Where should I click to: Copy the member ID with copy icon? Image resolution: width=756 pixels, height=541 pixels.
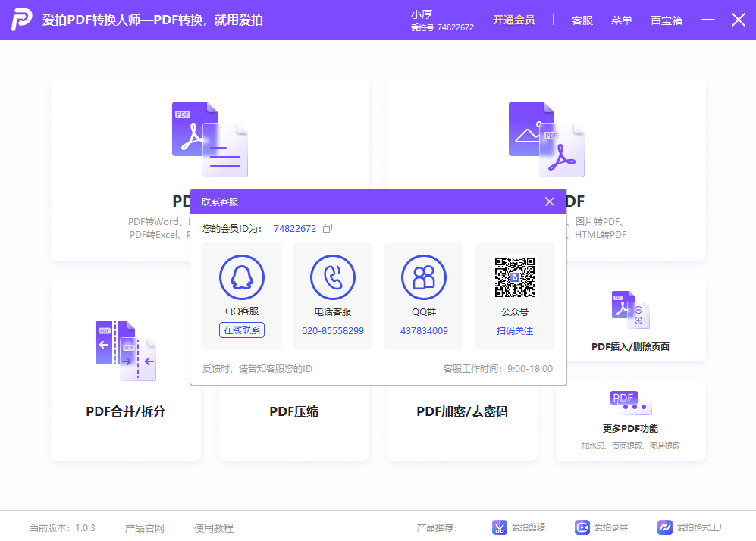pyautogui.click(x=328, y=228)
